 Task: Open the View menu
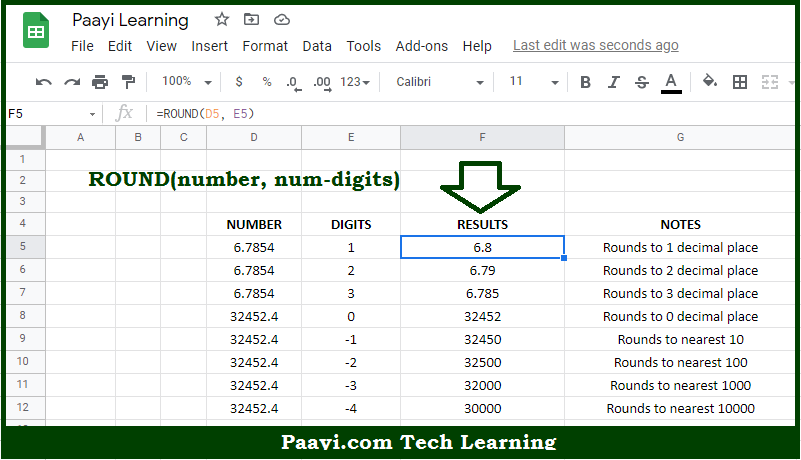click(x=161, y=46)
